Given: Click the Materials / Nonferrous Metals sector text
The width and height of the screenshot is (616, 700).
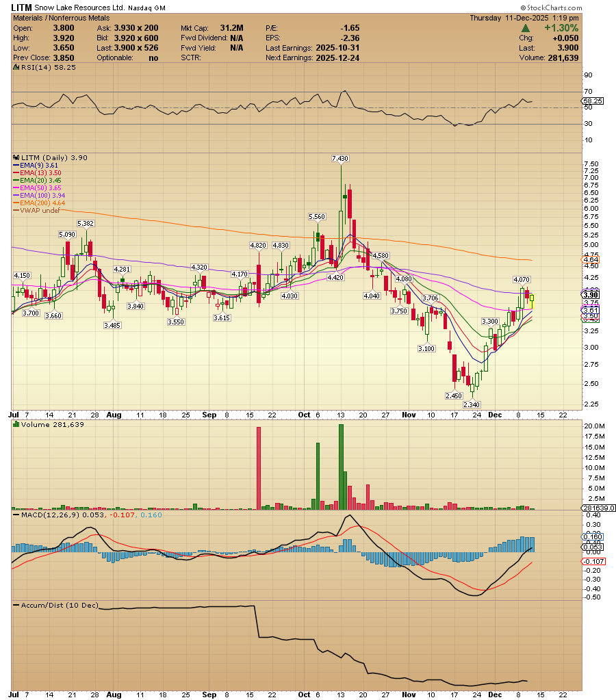Looking at the screenshot, I should tap(61, 18).
